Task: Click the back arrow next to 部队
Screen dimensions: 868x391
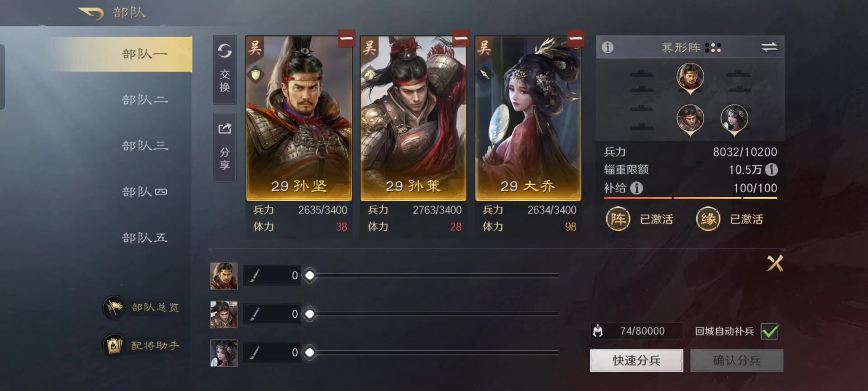Action: point(91,13)
